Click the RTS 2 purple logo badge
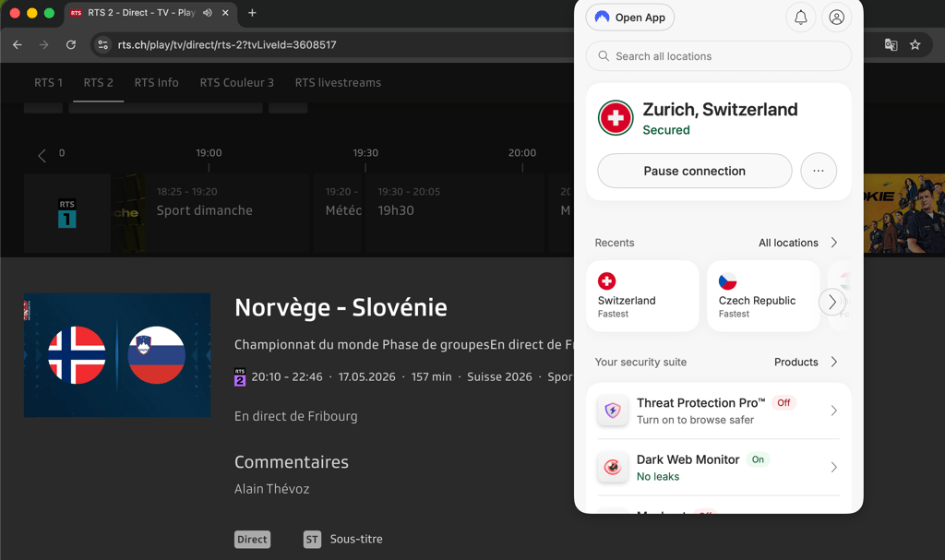945x560 pixels. (239, 376)
